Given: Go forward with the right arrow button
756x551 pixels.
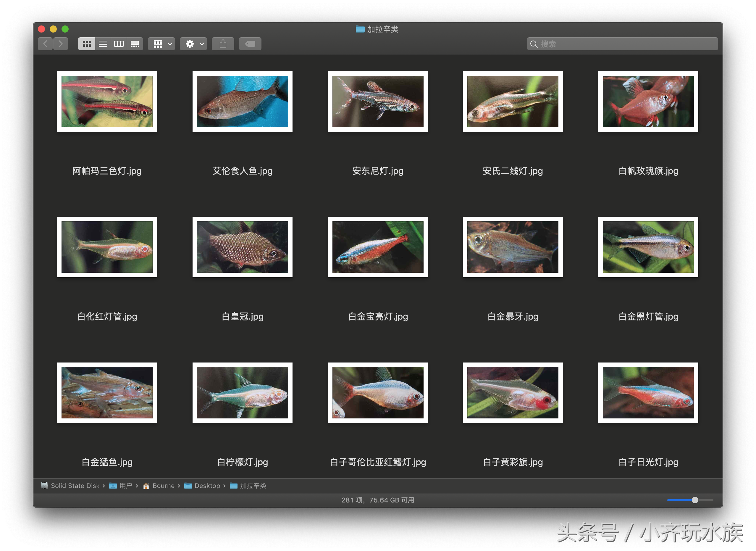Looking at the screenshot, I should click(61, 44).
